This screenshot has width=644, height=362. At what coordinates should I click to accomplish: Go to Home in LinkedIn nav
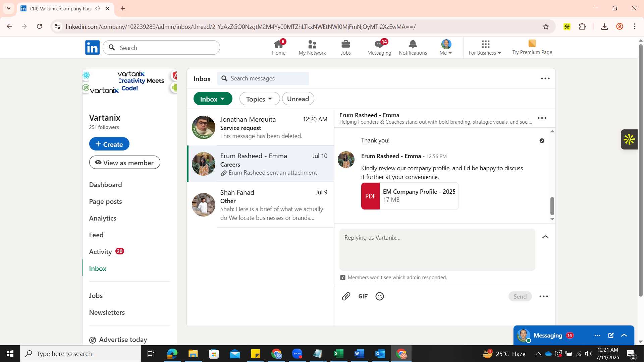click(279, 48)
